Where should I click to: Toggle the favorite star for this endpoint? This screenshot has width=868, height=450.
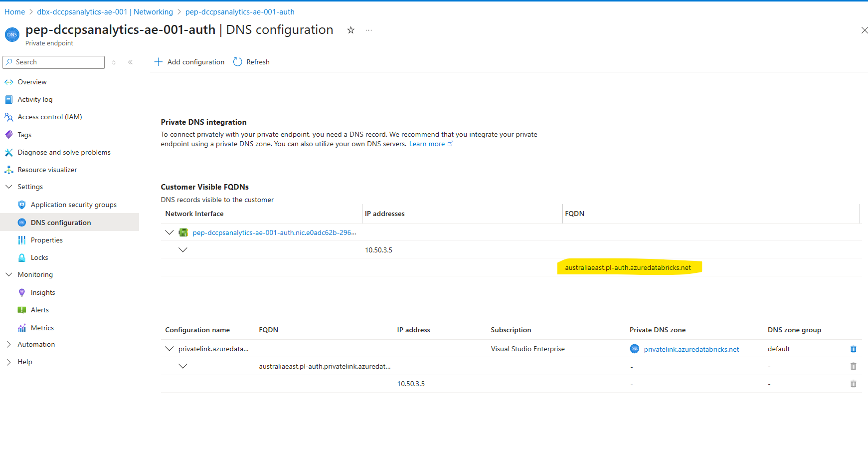(x=350, y=30)
